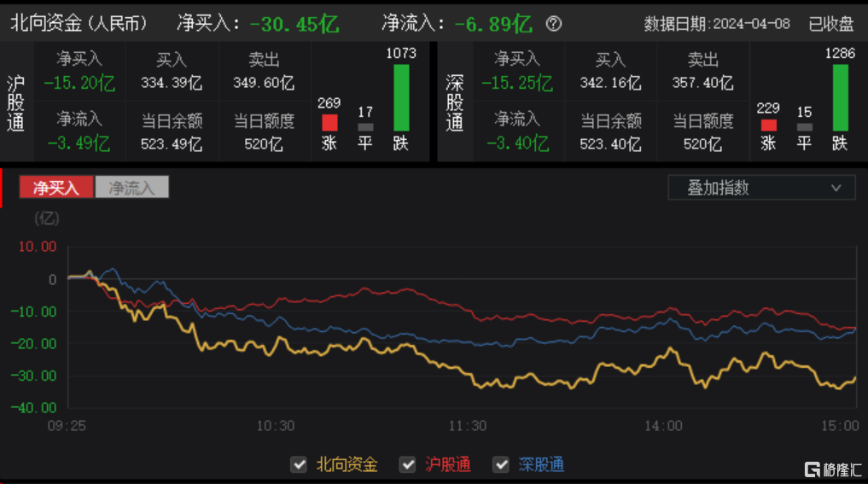
Task: Click the 深股通 panel label
Action: click(x=454, y=103)
